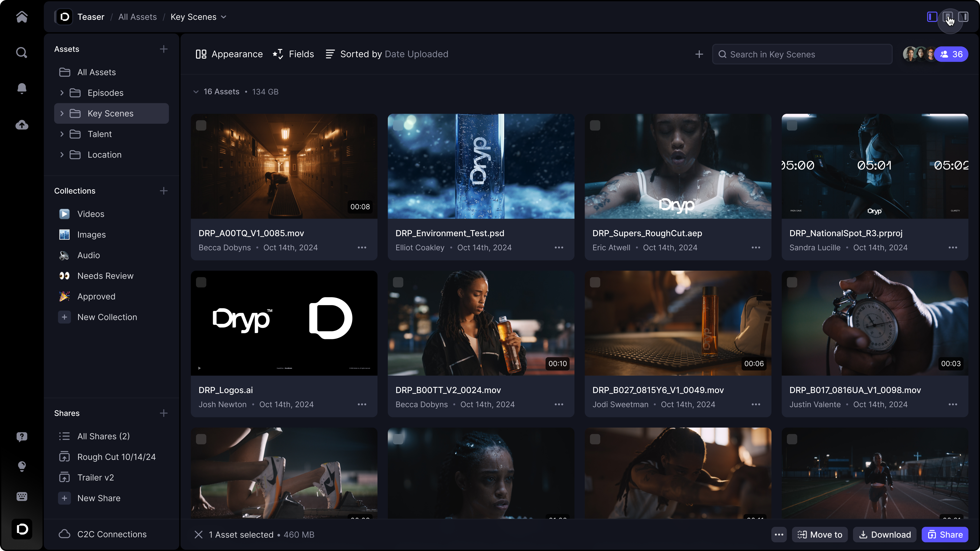Open the Appearance menu
Image resolution: width=980 pixels, height=551 pixels.
tap(229, 54)
